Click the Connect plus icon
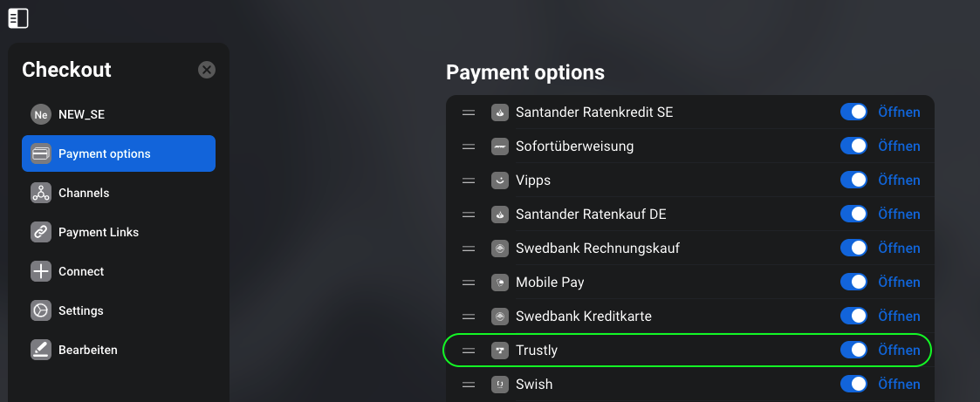The width and height of the screenshot is (980, 402). point(41,271)
